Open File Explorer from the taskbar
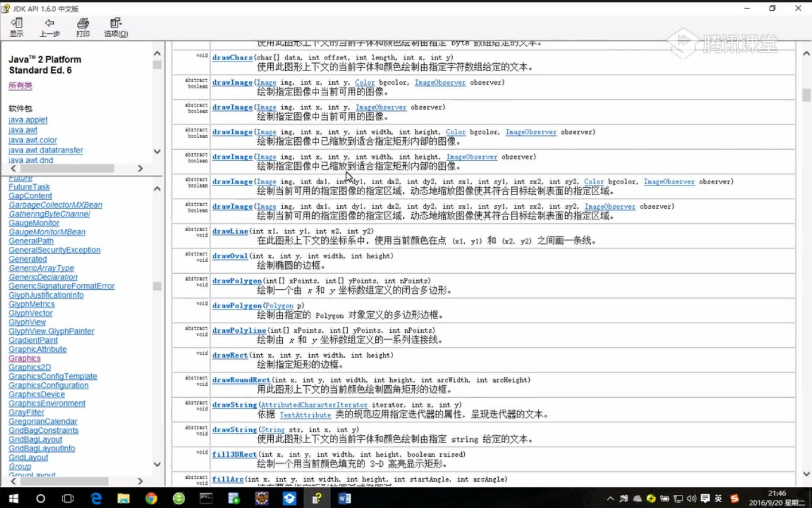 coord(124,498)
